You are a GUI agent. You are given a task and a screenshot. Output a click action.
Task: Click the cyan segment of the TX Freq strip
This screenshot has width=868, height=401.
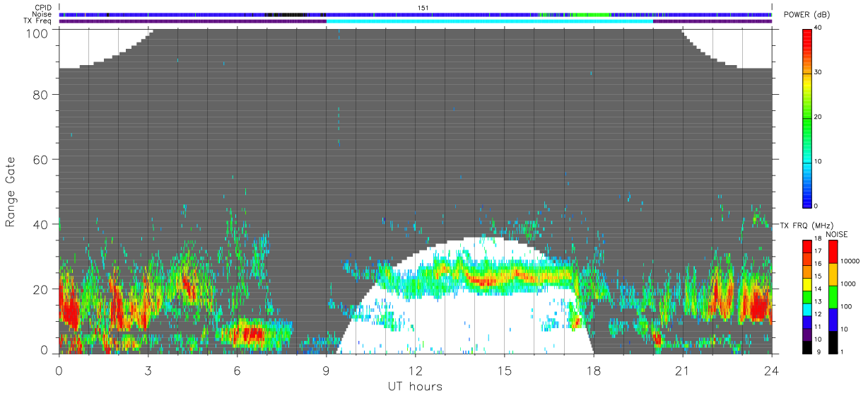click(490, 21)
